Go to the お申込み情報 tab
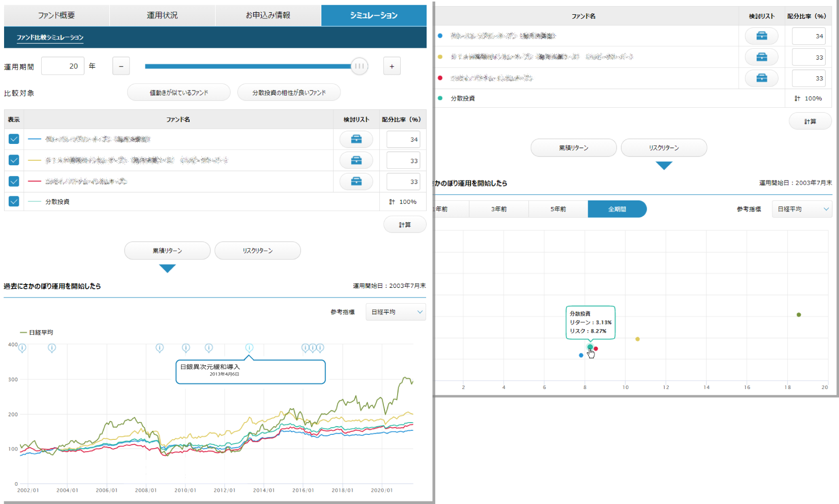The image size is (839, 504). tap(268, 15)
